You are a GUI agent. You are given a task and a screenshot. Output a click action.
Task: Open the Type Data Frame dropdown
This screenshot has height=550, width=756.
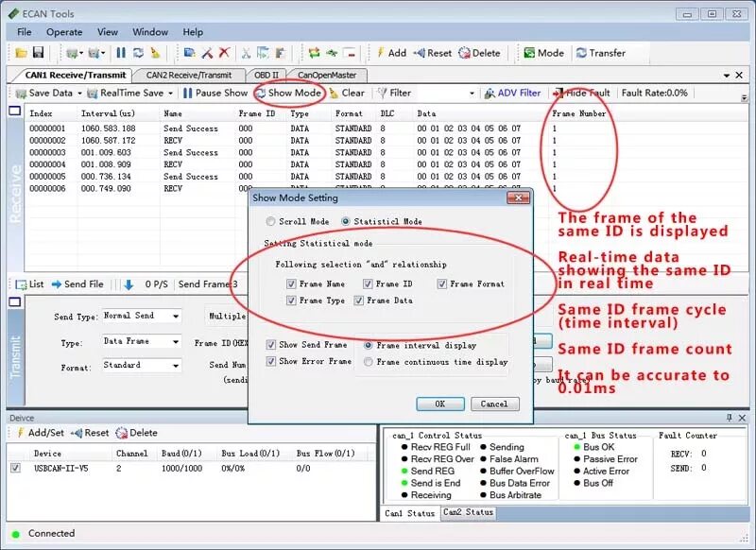pos(176,342)
